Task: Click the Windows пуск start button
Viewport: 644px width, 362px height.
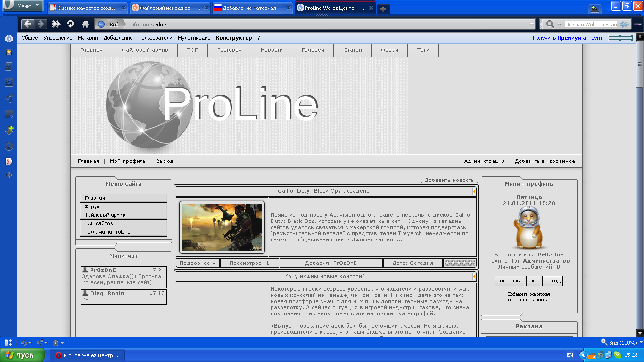Action: (x=23, y=355)
